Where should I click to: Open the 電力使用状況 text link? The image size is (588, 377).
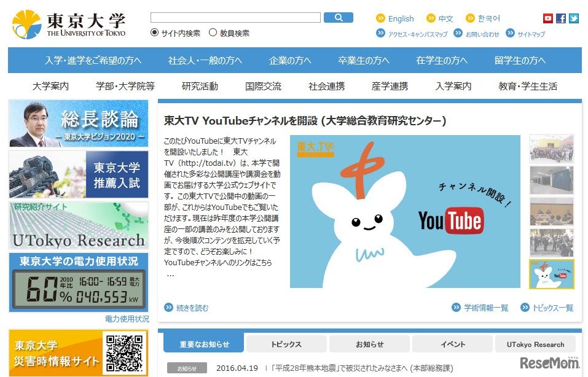127,319
